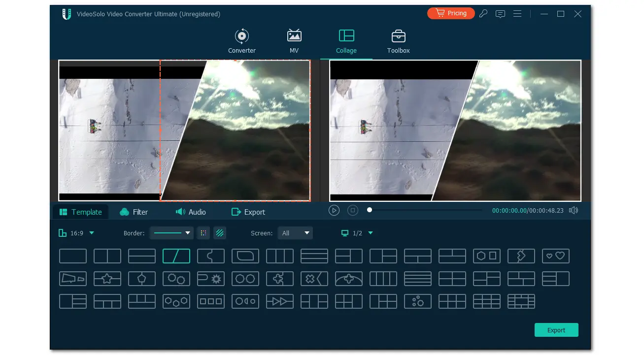Image resolution: width=644 pixels, height=355 pixels.
Task: Choose the rounded inset rectangle template
Action: pos(245,256)
